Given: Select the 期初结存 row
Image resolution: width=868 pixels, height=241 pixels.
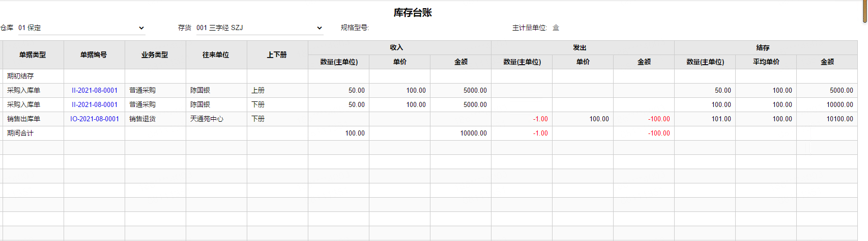Looking at the screenshot, I should click(430, 76).
